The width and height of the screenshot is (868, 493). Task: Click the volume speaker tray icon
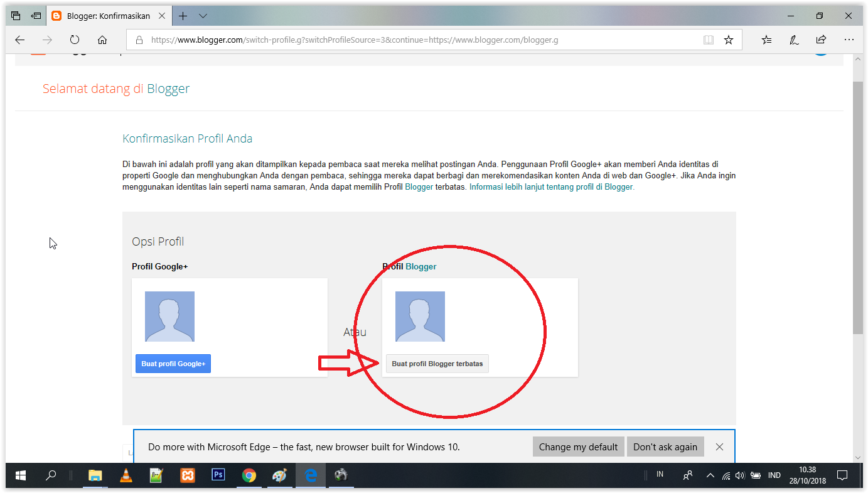740,475
